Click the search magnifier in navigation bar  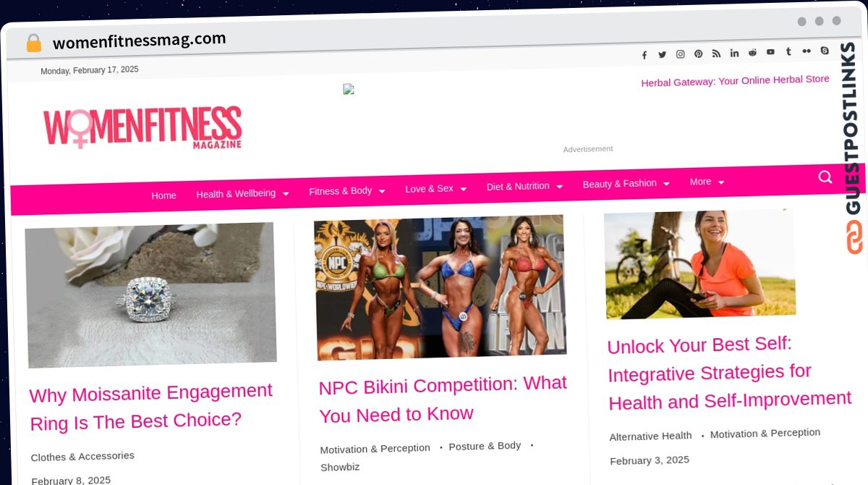pos(825,177)
